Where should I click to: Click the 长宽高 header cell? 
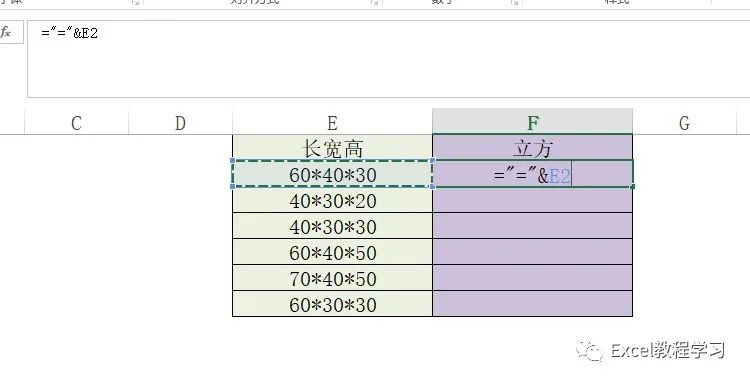coord(332,148)
